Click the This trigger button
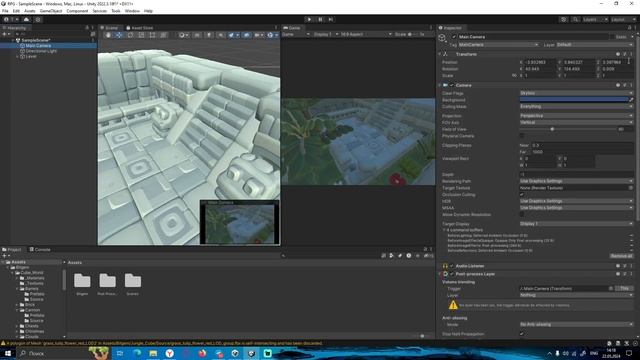The image size is (640, 360). point(624,288)
